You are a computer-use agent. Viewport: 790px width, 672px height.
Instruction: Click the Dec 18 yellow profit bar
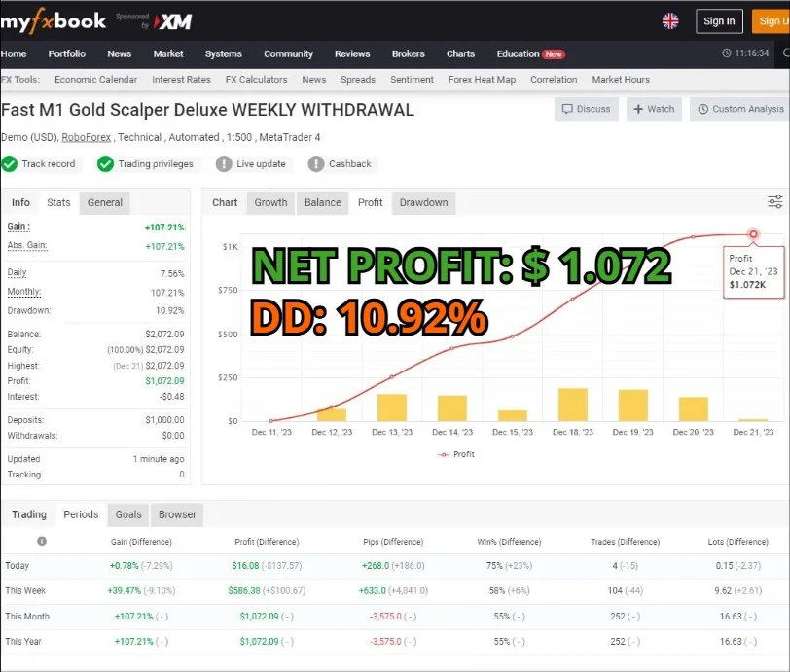(573, 405)
